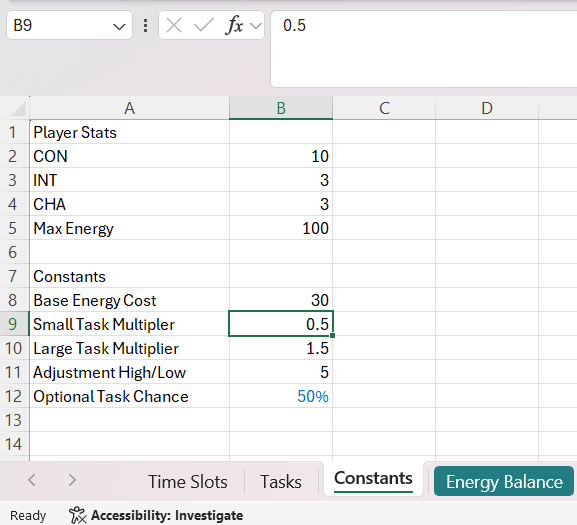This screenshot has width=577, height=525.
Task: Select row 9 header
Action: point(13,324)
